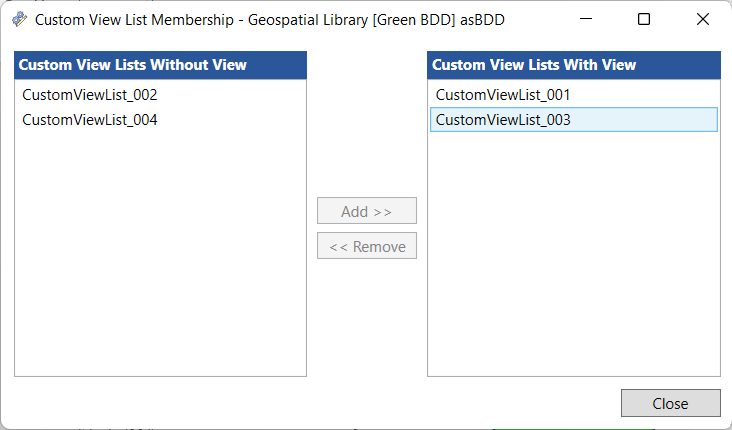Click the dialog title text in title bar

click(x=270, y=19)
